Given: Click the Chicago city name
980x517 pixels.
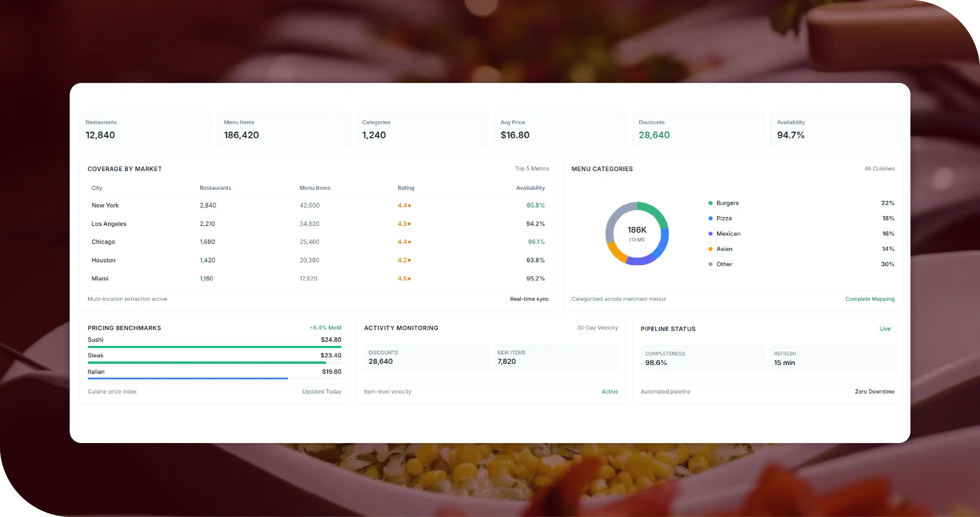Looking at the screenshot, I should coord(103,242).
